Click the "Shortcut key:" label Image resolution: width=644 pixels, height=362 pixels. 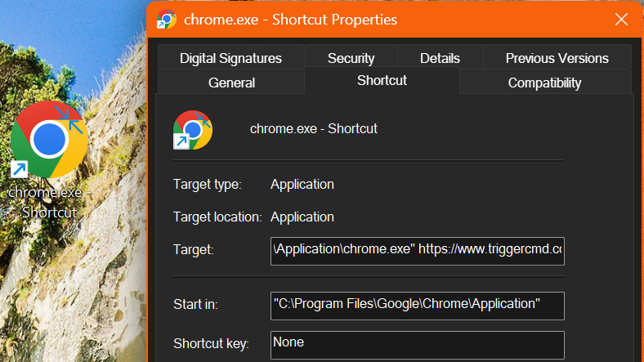(x=211, y=344)
